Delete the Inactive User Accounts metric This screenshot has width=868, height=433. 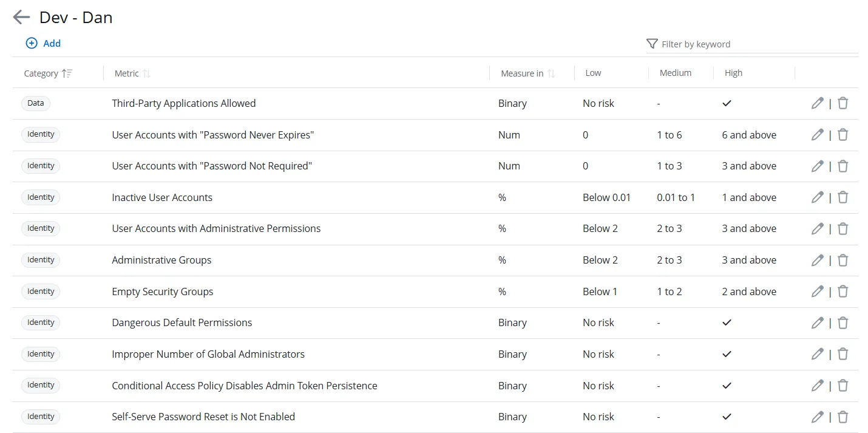click(x=843, y=197)
